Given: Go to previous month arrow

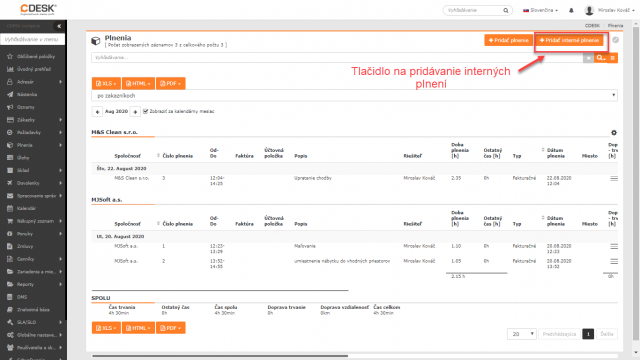Looking at the screenshot, I should coord(97,111).
